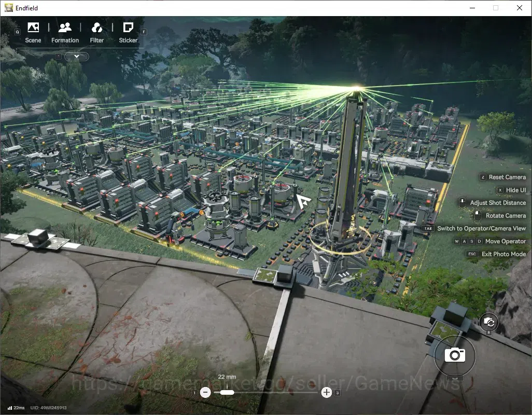Increase focal length with plus button
Image resolution: width=532 pixels, height=415 pixels.
point(326,393)
